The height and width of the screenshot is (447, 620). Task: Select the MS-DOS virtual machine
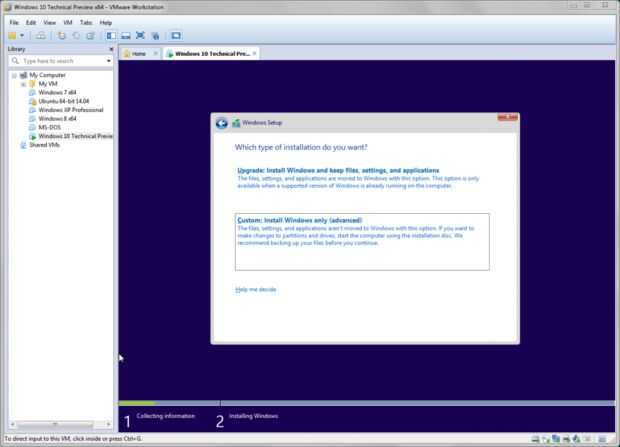point(49,127)
